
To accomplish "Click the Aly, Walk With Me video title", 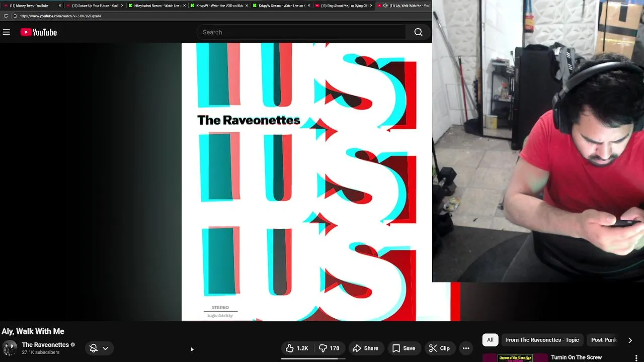I will pyautogui.click(x=33, y=331).
